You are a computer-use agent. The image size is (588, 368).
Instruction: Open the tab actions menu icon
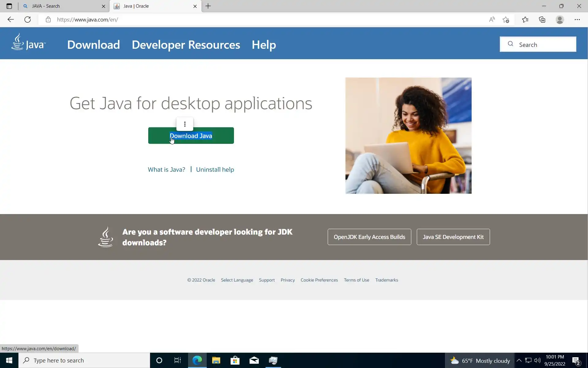(x=9, y=6)
